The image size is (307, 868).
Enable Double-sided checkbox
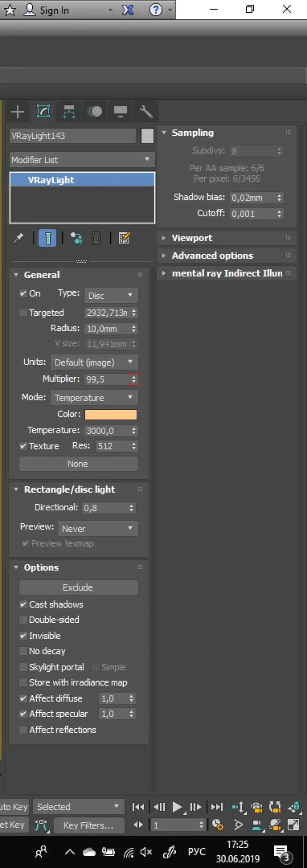click(23, 620)
